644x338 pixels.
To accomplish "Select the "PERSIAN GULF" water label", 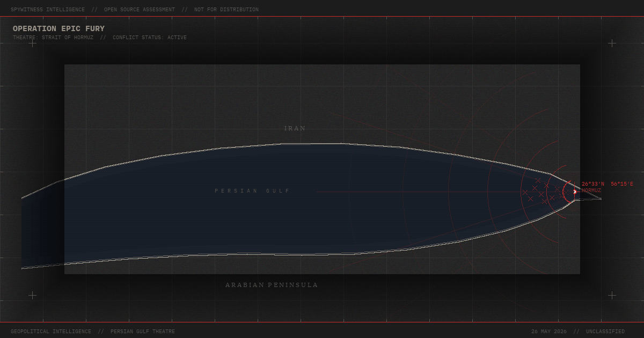I will [x=252, y=191].
